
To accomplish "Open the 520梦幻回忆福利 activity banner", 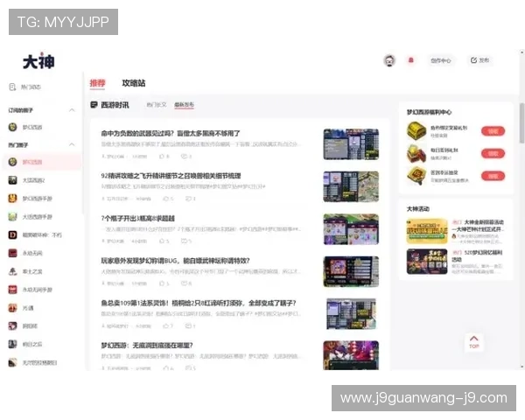I will coord(427,262).
